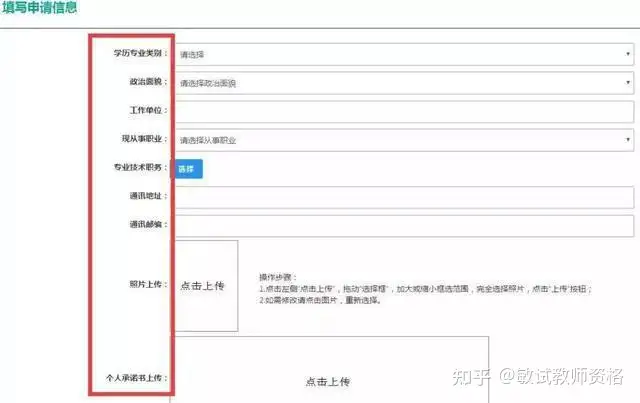
Task: Click the 填写申请信息 heading
Action: click(x=39, y=8)
